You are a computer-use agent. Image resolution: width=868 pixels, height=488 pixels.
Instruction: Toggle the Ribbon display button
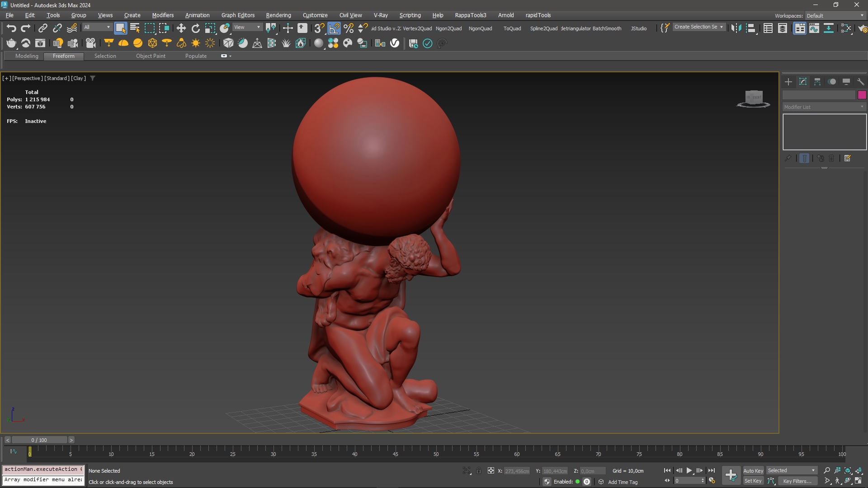pyautogui.click(x=800, y=28)
